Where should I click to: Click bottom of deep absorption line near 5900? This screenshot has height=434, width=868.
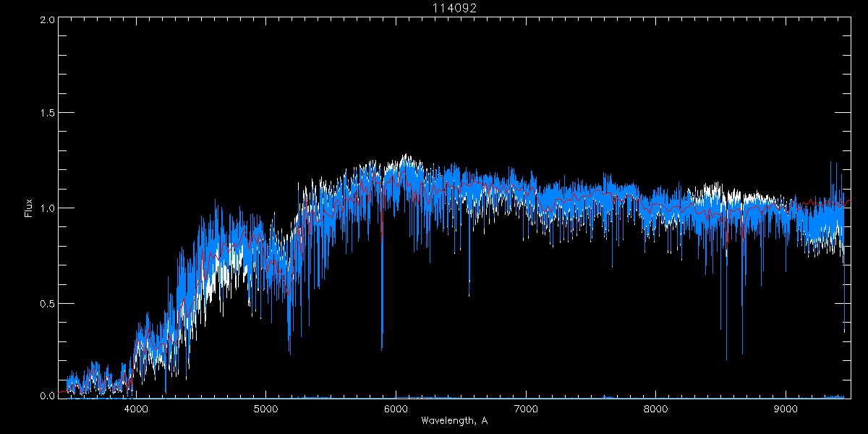click(382, 349)
